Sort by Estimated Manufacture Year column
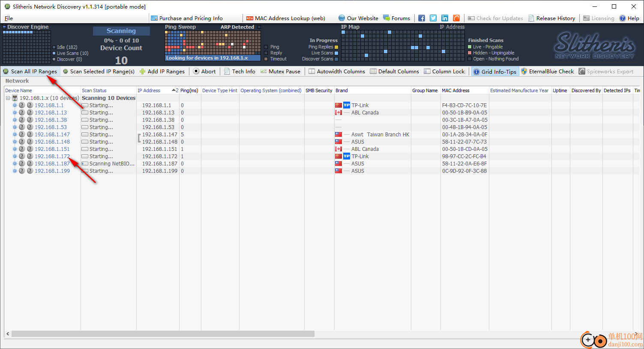Screen dimensions: 644x349 coord(520,90)
